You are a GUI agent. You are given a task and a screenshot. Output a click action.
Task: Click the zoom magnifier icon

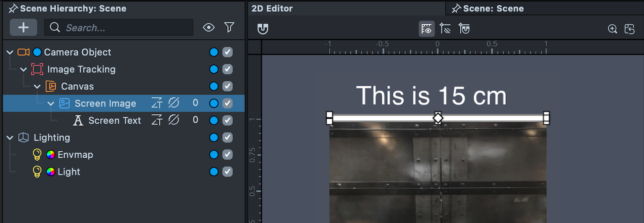(612, 29)
